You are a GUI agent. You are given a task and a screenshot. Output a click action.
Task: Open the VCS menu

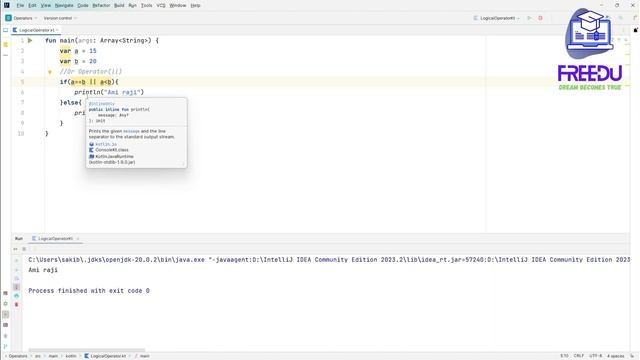coord(161,5)
